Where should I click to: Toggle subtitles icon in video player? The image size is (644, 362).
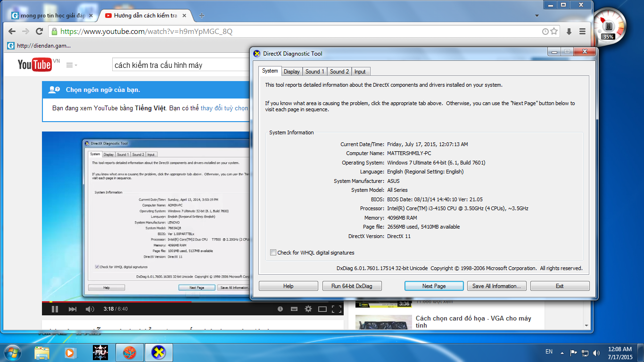tap(294, 309)
